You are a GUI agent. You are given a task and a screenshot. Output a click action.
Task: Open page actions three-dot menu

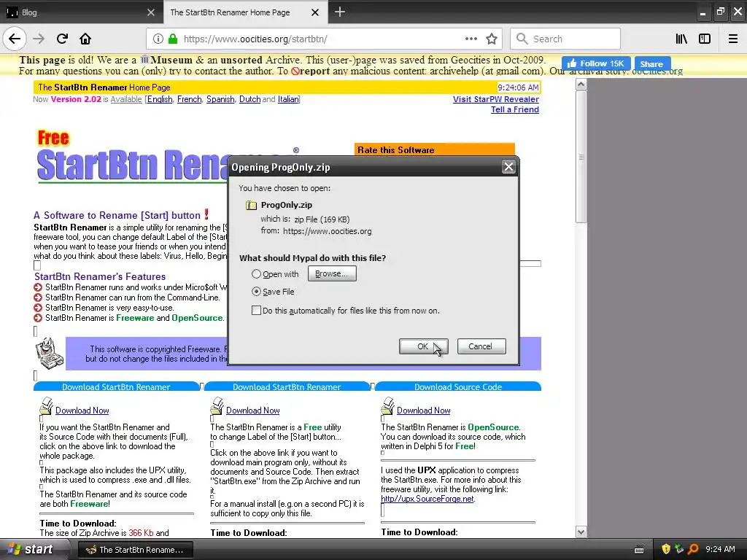coord(471,39)
